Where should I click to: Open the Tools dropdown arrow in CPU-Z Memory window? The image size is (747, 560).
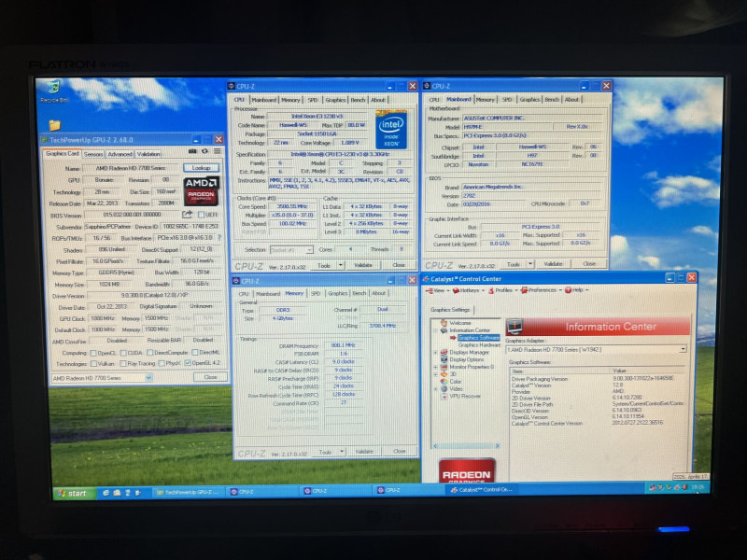(x=342, y=451)
